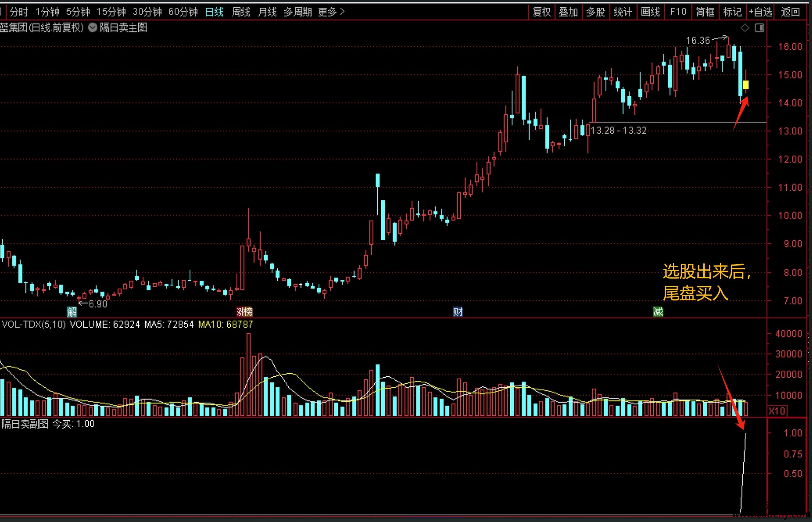Click the 返回 back button
The width and height of the screenshot is (812, 522).
pyautogui.click(x=790, y=12)
